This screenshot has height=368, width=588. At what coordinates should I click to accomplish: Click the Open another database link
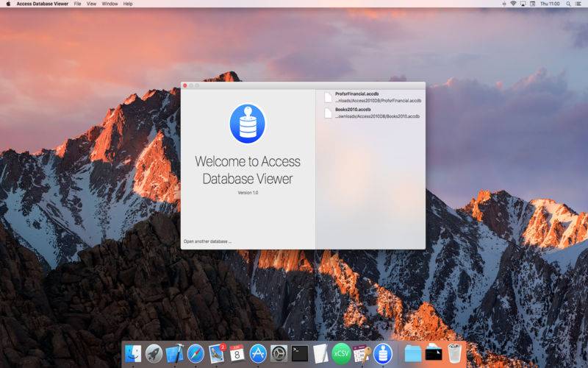click(x=207, y=241)
